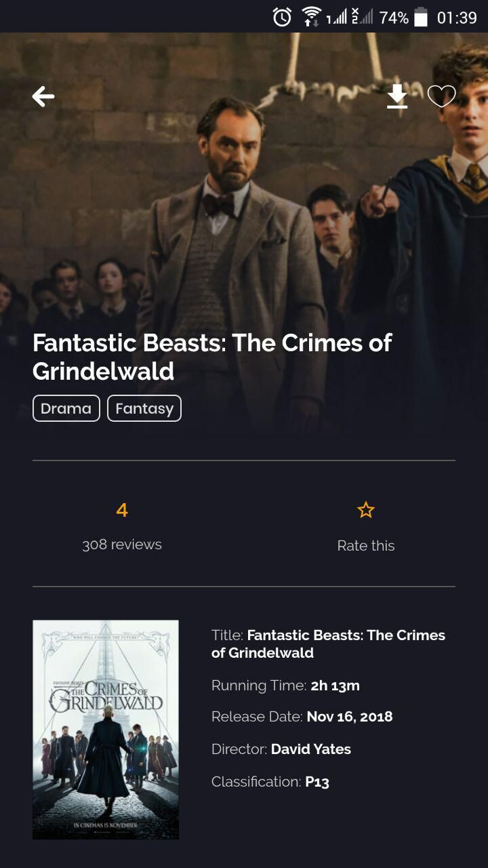Image resolution: width=488 pixels, height=868 pixels.
Task: Tap the first SIM signal strength icon
Action: [x=336, y=17]
